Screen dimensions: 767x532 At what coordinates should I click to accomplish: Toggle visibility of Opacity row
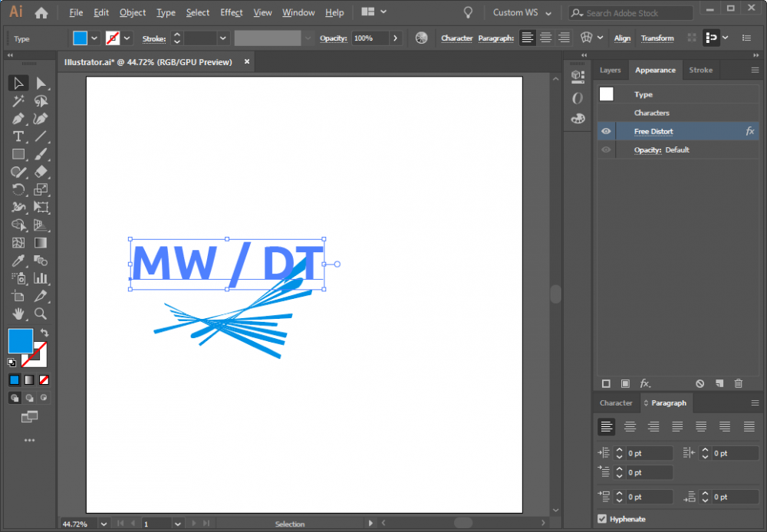click(x=606, y=150)
